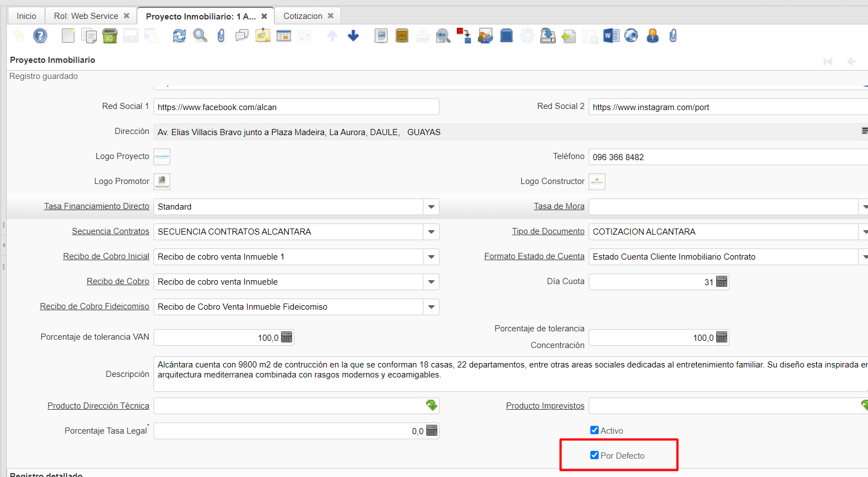This screenshot has height=477, width=868.
Task: Open the archive drawer cabinet icon
Action: pyautogui.click(x=402, y=36)
